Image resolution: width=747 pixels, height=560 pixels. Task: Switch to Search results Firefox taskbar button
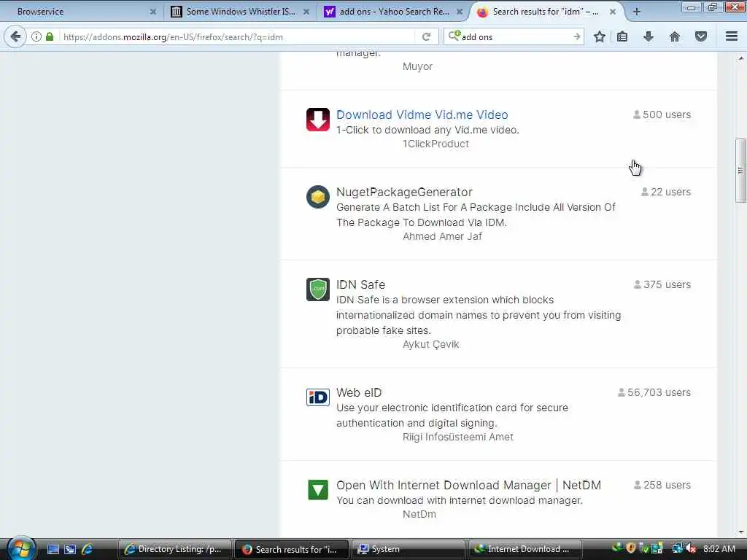[x=291, y=549]
